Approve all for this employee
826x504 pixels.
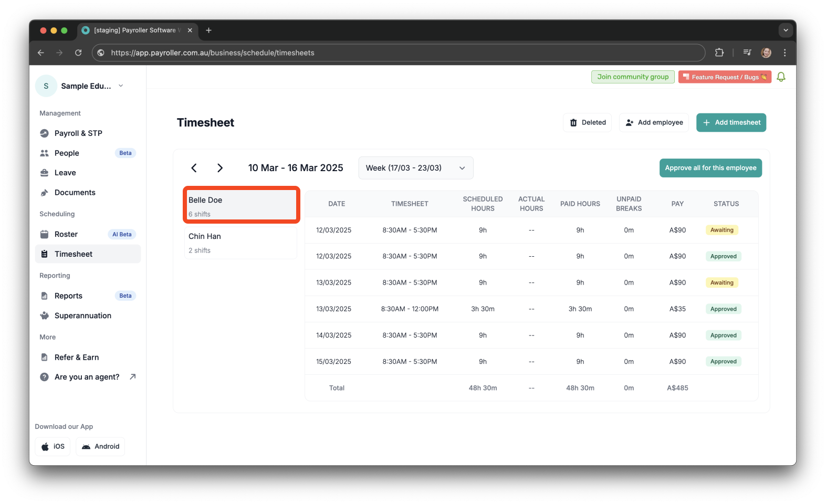click(710, 168)
